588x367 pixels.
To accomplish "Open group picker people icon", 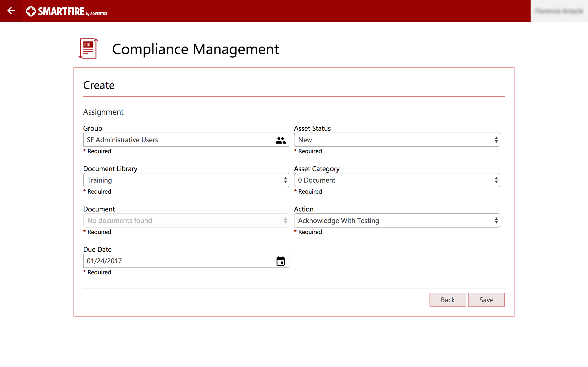I will (x=280, y=140).
